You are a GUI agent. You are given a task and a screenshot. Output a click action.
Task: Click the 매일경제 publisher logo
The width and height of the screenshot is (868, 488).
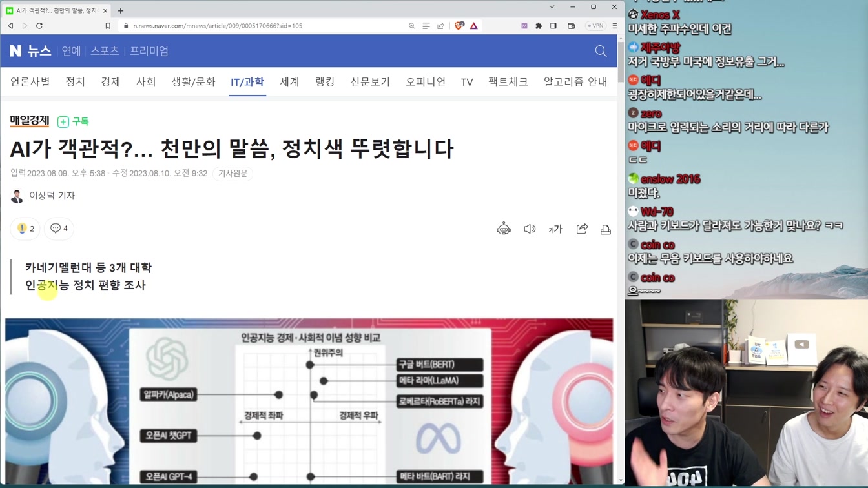[30, 121]
